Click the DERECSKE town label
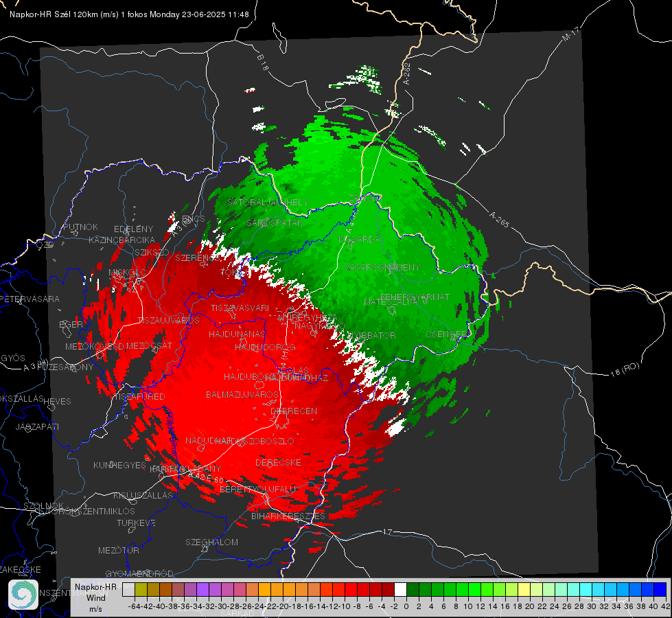Viewport: 672px width, 618px height. pyautogui.click(x=278, y=463)
